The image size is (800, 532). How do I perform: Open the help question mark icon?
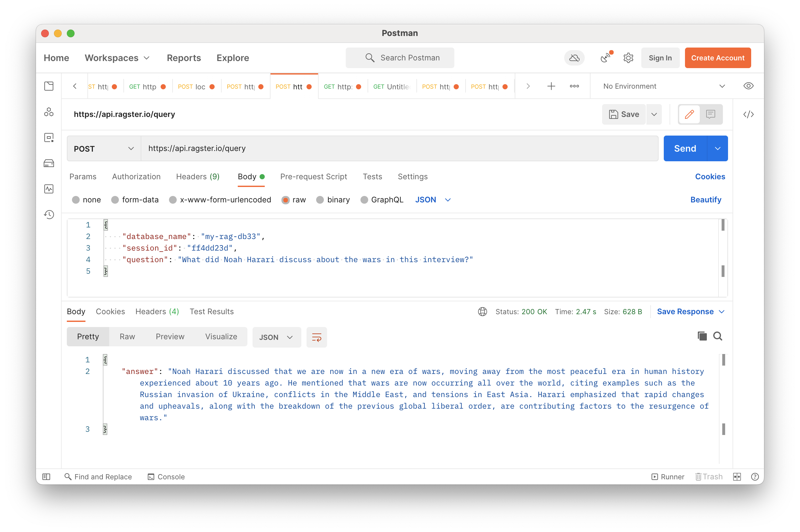coord(755,477)
